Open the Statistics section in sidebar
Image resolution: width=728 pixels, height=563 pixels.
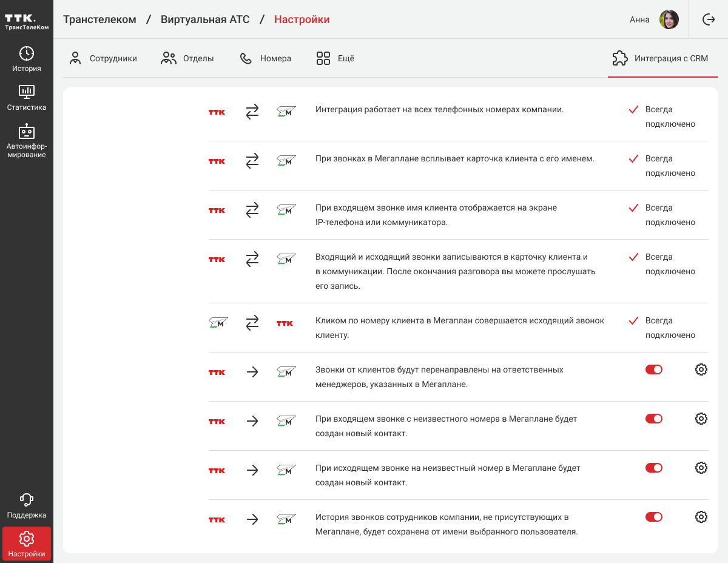click(27, 98)
